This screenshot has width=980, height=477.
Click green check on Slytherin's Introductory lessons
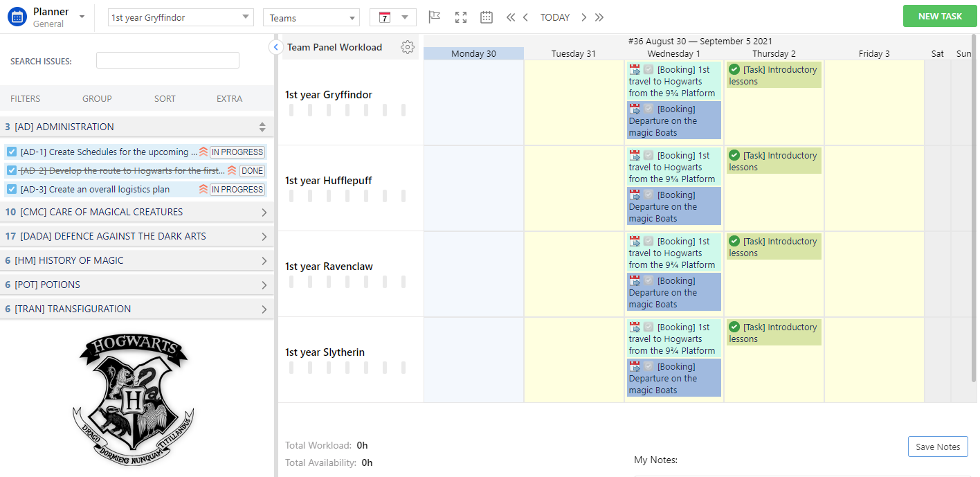tap(734, 327)
